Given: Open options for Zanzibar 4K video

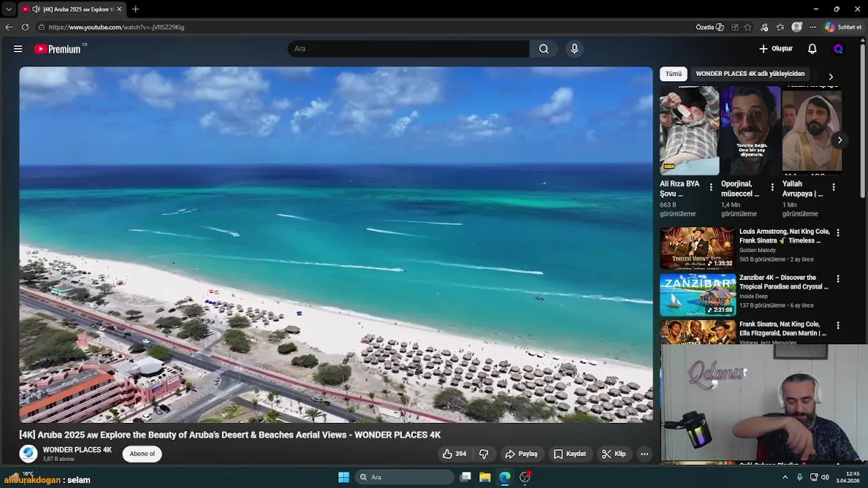Looking at the screenshot, I should (838, 279).
